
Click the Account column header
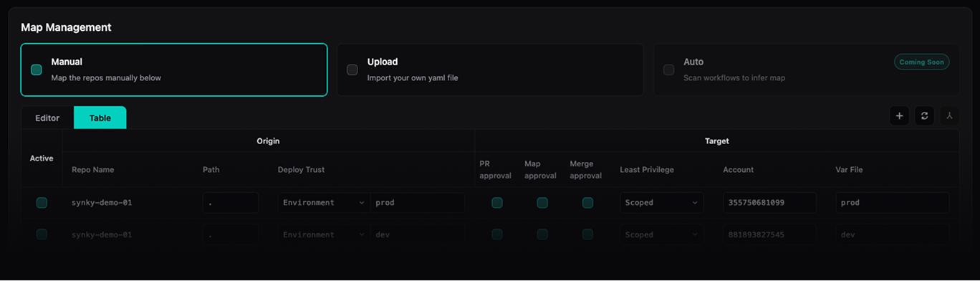tap(738, 170)
